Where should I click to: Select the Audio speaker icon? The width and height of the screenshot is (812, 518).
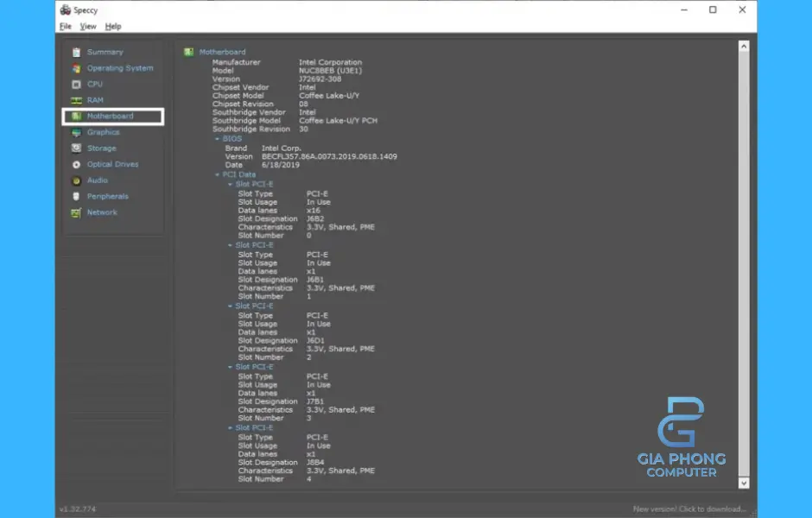pyautogui.click(x=76, y=180)
